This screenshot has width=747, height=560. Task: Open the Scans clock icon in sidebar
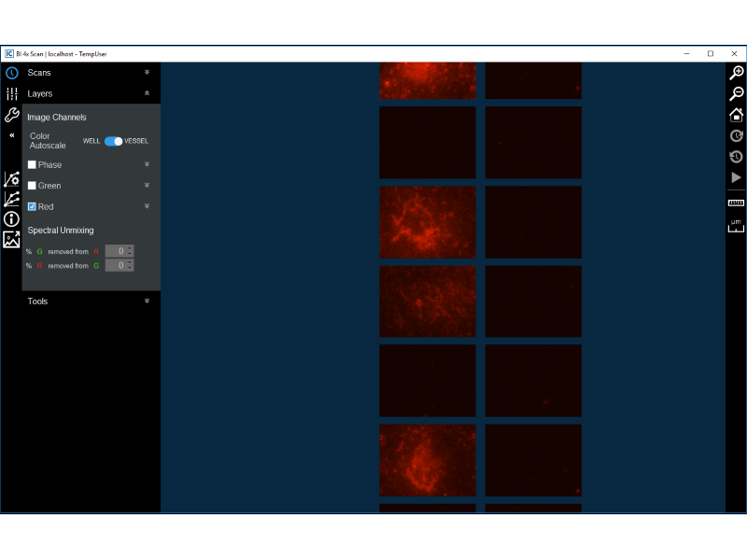coord(12,73)
